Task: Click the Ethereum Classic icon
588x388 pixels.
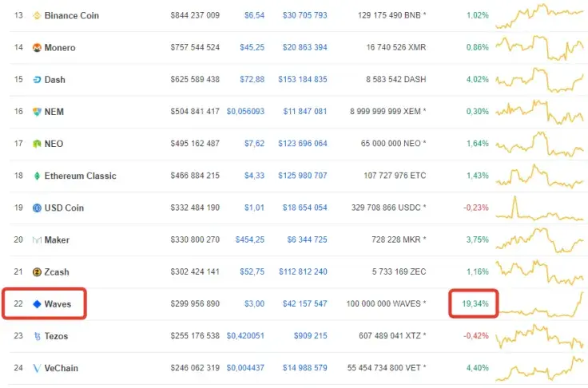Action: pos(37,176)
